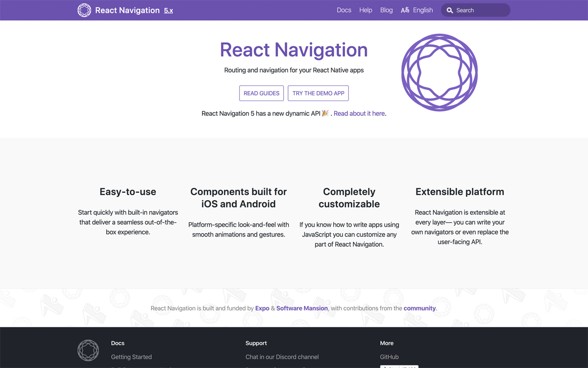Click the search magnifier icon
588x368 pixels.
coord(450,10)
